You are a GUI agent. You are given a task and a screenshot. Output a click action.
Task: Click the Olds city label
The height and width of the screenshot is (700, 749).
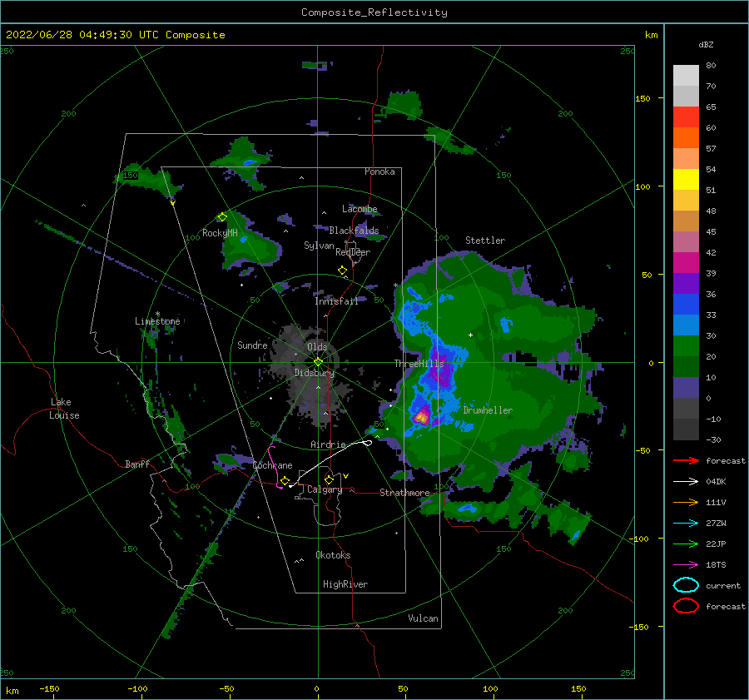[x=317, y=346]
